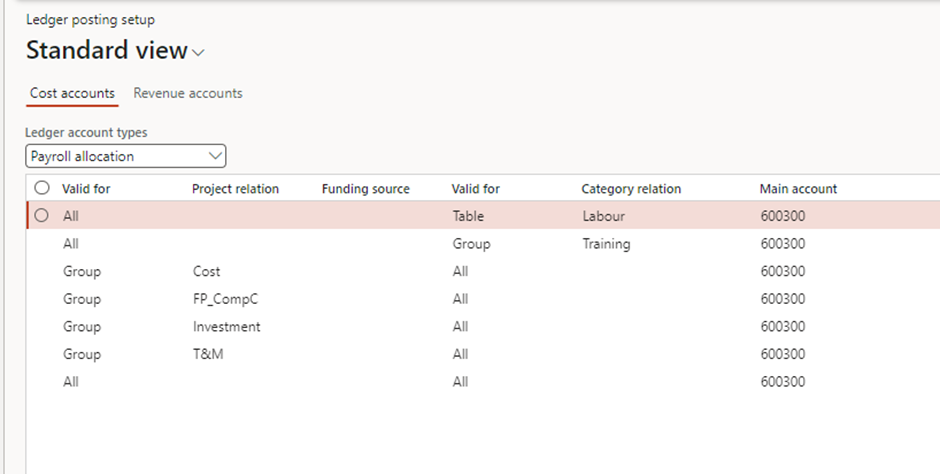
Task: Click Group in the Investment row
Action: pos(82,327)
